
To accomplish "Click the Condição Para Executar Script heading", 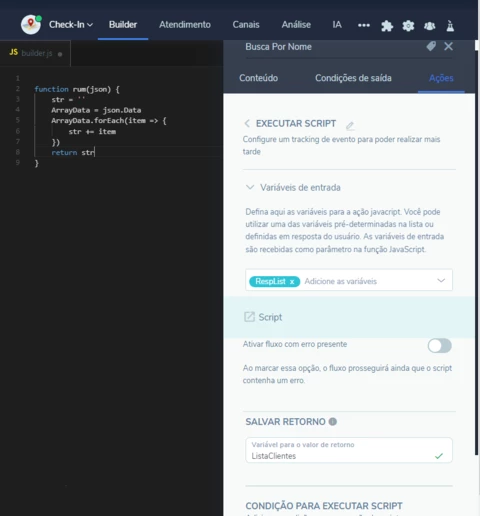I will click(x=324, y=506).
